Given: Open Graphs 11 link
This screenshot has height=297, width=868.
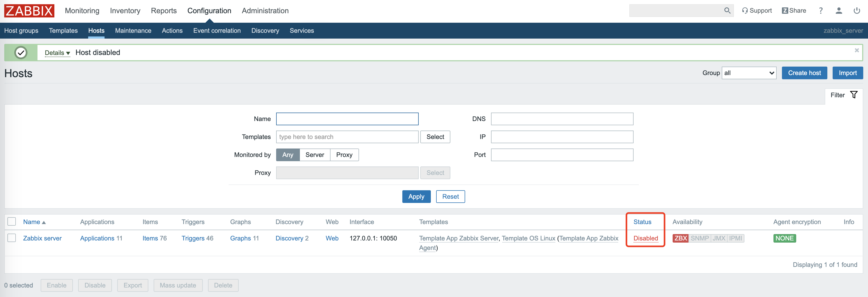Looking at the screenshot, I should (x=240, y=238).
